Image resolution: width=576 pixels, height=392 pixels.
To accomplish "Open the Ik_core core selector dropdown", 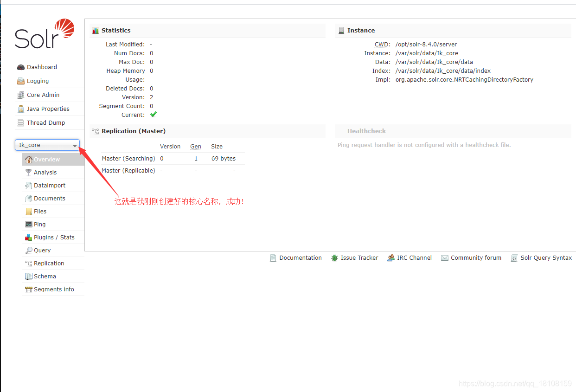I will click(47, 145).
